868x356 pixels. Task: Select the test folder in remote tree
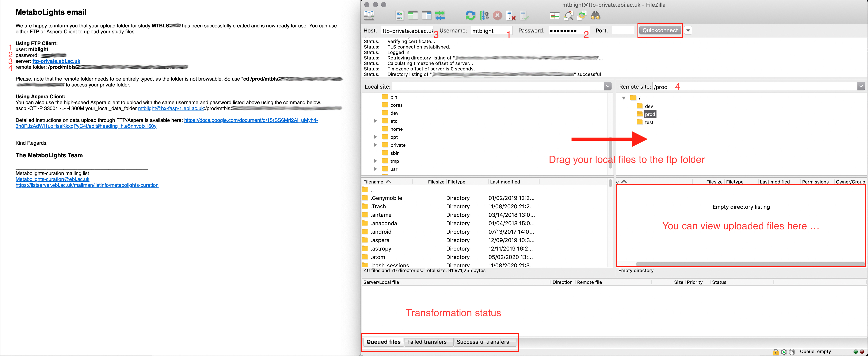pyautogui.click(x=649, y=122)
